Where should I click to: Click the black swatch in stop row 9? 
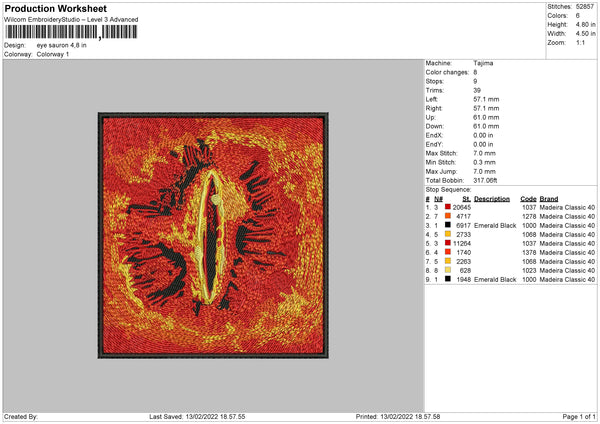(x=448, y=279)
